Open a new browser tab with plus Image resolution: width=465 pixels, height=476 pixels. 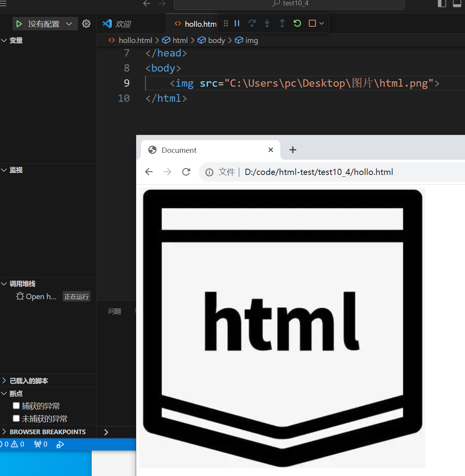point(293,150)
